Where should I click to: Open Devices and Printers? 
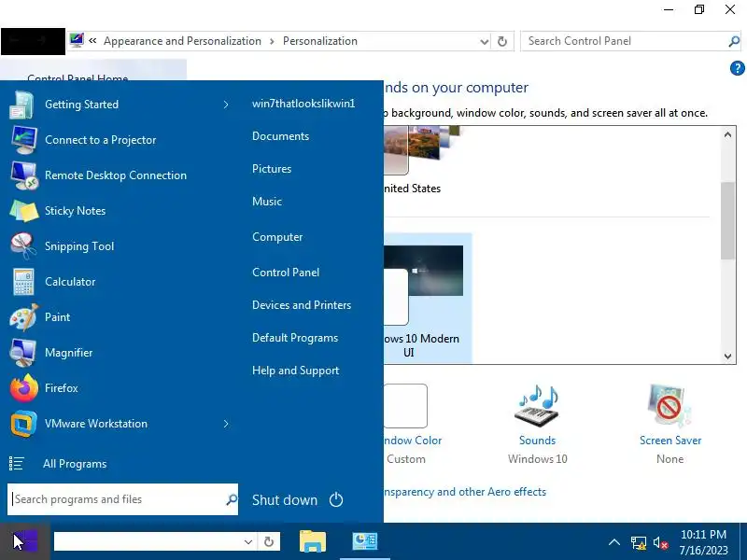tap(302, 305)
